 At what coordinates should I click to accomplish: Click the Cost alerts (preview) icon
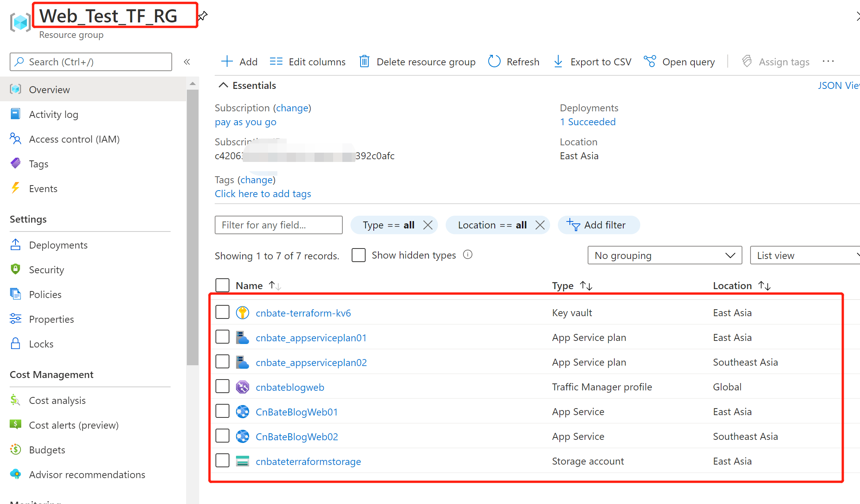[15, 424]
